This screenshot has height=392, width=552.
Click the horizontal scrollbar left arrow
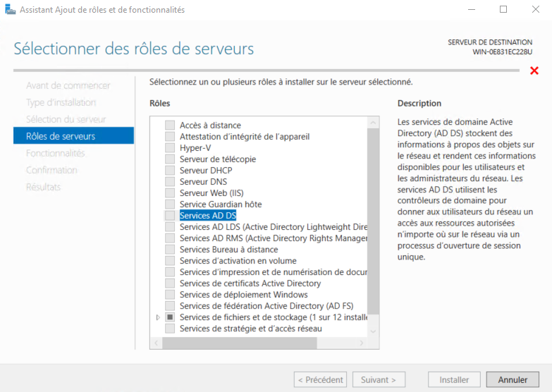point(157,343)
